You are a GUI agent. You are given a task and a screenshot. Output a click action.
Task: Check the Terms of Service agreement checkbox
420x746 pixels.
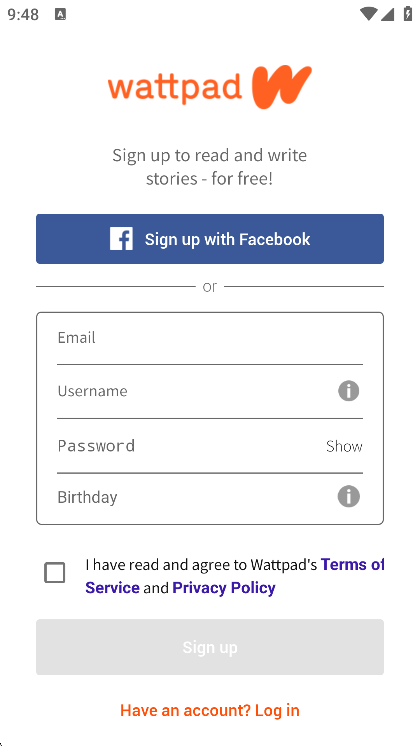pos(55,572)
